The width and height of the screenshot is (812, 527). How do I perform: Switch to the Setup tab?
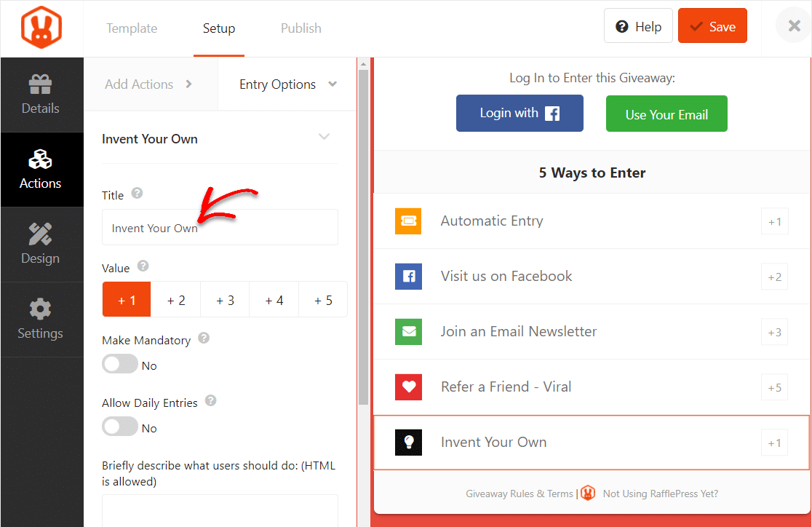pyautogui.click(x=218, y=28)
